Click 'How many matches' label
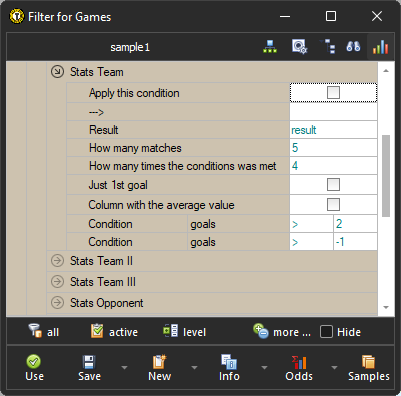Screen dimensions: 401x396 (x=135, y=148)
